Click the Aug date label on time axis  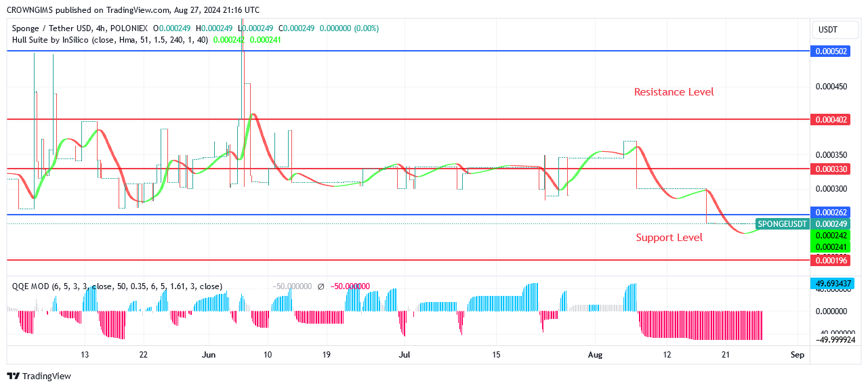[x=596, y=355]
